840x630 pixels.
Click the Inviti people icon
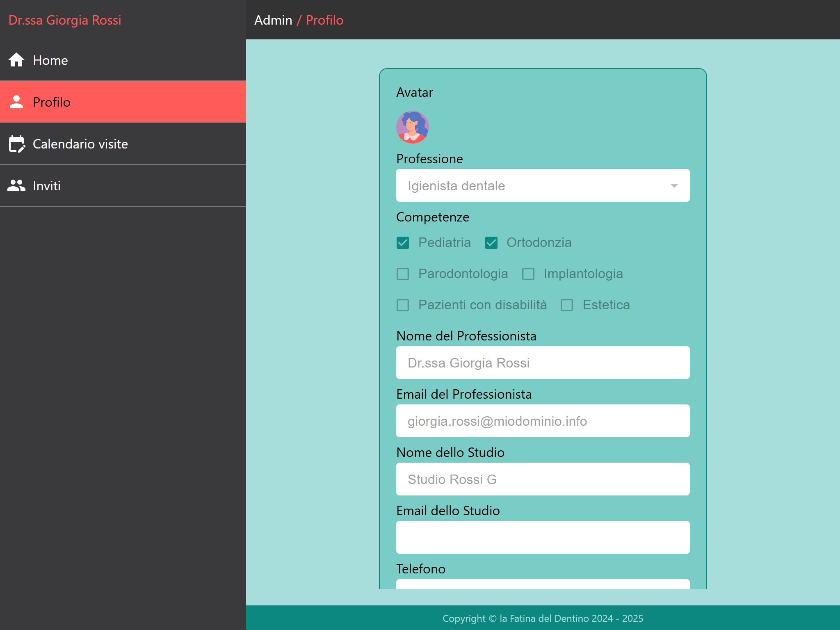16,185
